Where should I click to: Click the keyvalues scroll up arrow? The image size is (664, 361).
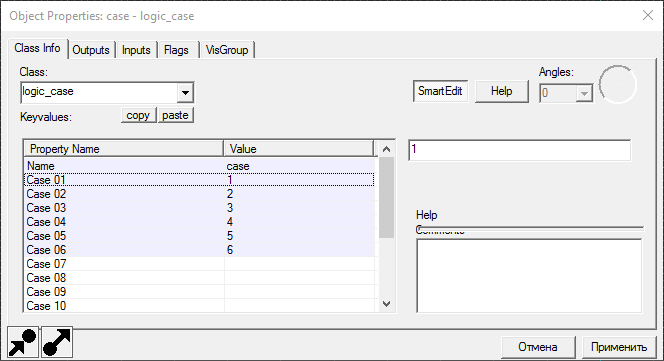coord(386,149)
